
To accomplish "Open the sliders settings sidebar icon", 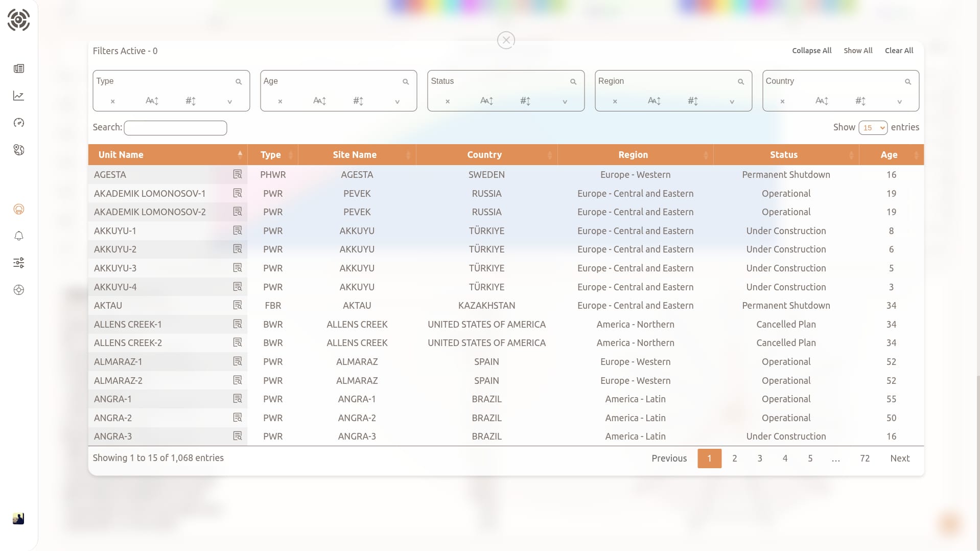I will (x=19, y=263).
